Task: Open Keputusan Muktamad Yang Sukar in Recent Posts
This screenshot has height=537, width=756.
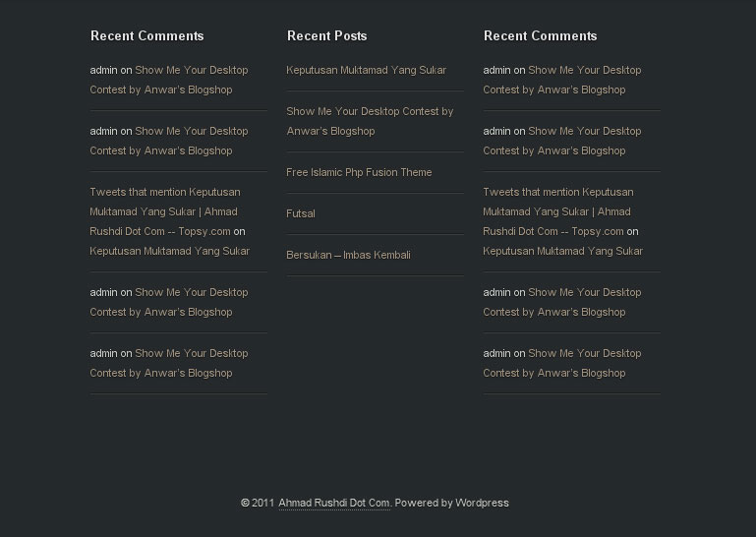Action: (x=366, y=71)
